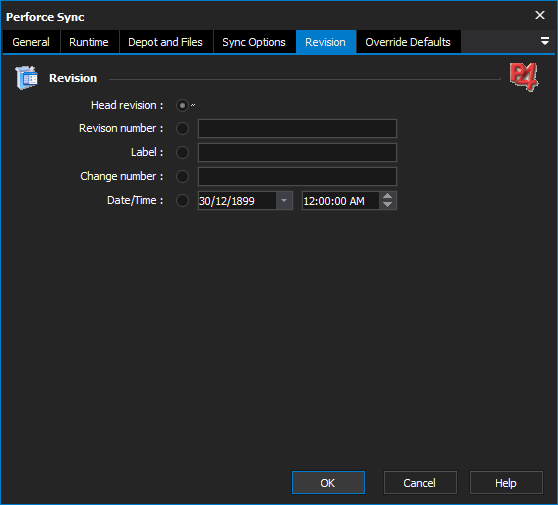Click the Revision section header icon
Image resolution: width=558 pixels, height=505 pixels.
26,78
